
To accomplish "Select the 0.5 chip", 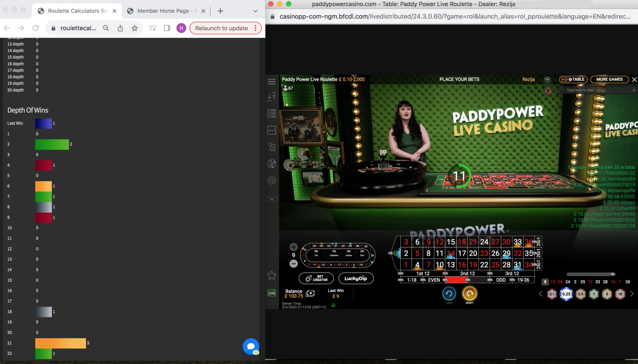I will point(581,294).
